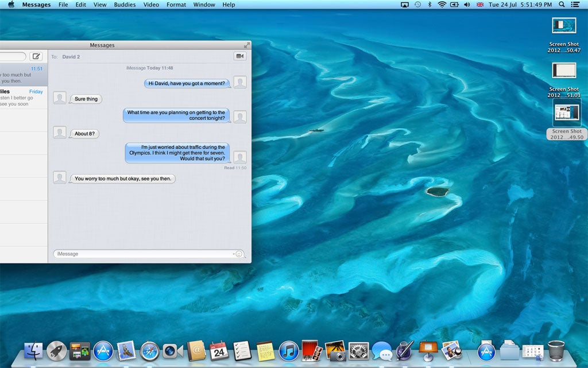The image size is (588, 368).
Task: Open the emoji dropdown arrow in the message field
Action: [235, 253]
